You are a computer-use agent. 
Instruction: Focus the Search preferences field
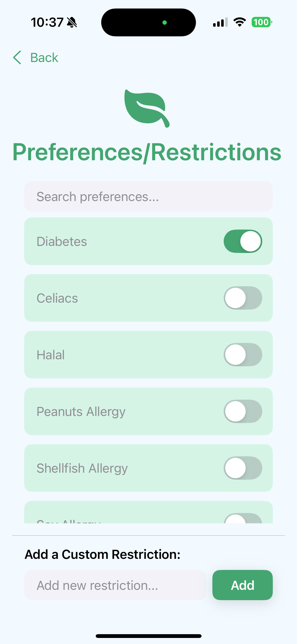(x=148, y=196)
